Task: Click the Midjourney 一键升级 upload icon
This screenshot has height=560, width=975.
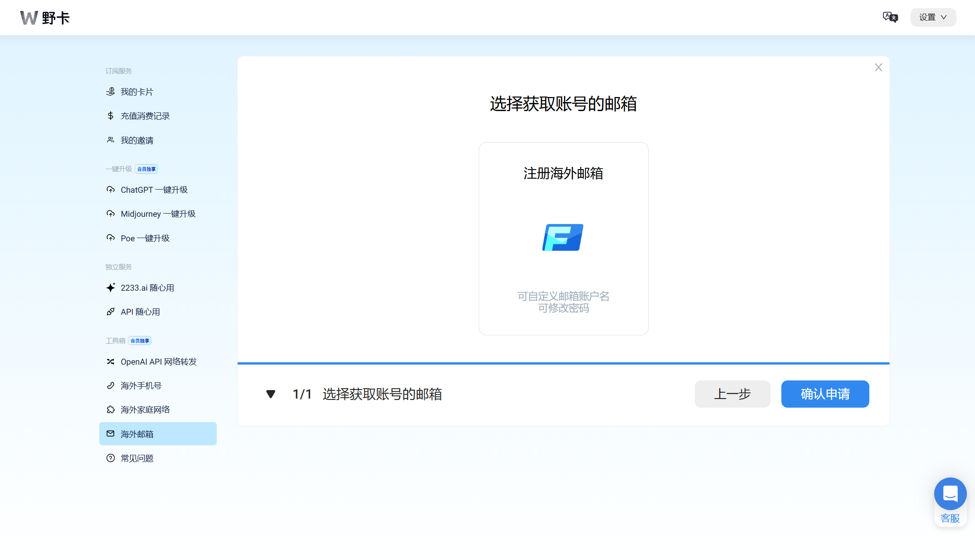Action: pyautogui.click(x=110, y=214)
